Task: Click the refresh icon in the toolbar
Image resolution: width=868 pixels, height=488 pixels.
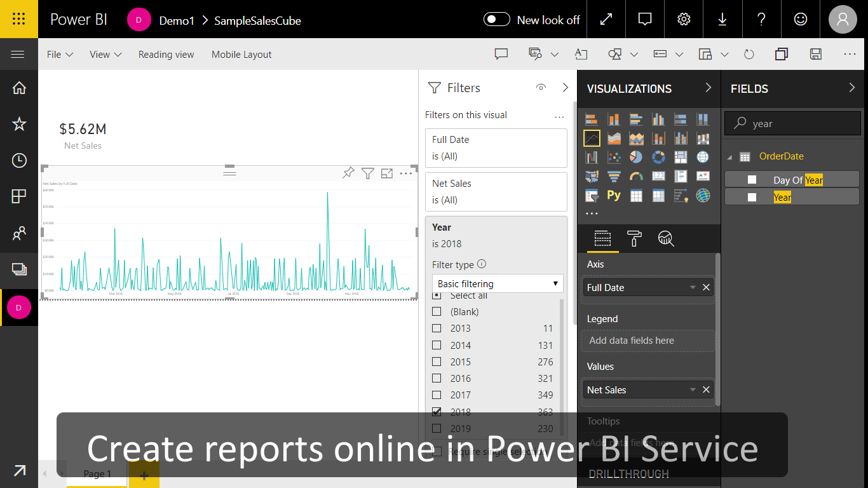Action: click(749, 54)
